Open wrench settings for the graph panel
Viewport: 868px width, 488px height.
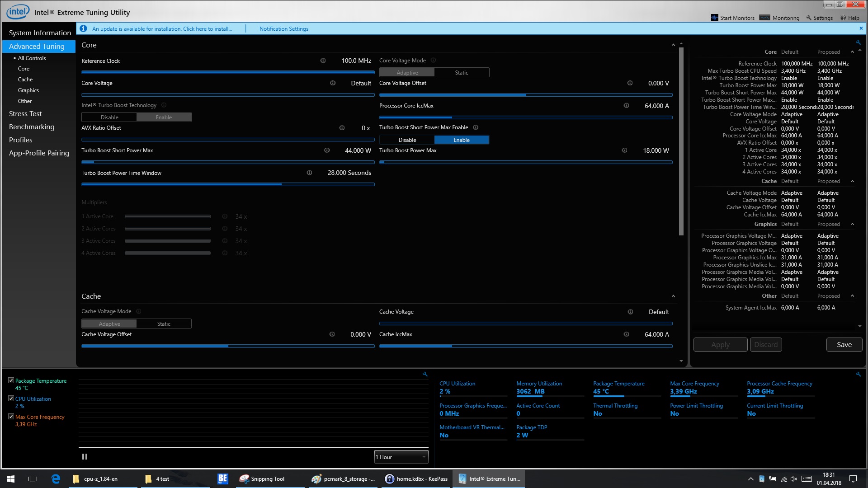pos(425,374)
